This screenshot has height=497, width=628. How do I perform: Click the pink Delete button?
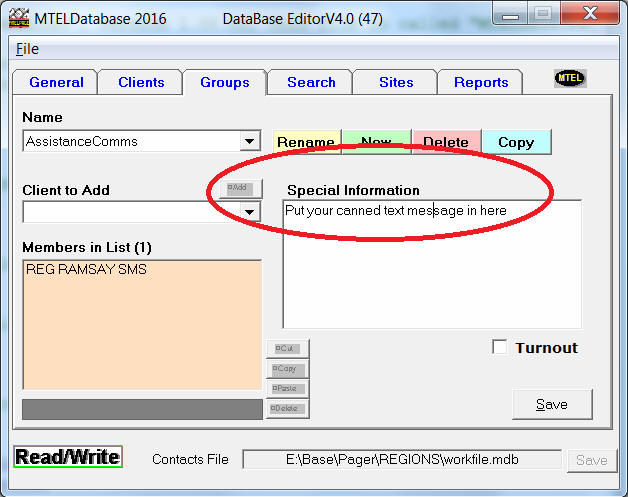(x=447, y=142)
